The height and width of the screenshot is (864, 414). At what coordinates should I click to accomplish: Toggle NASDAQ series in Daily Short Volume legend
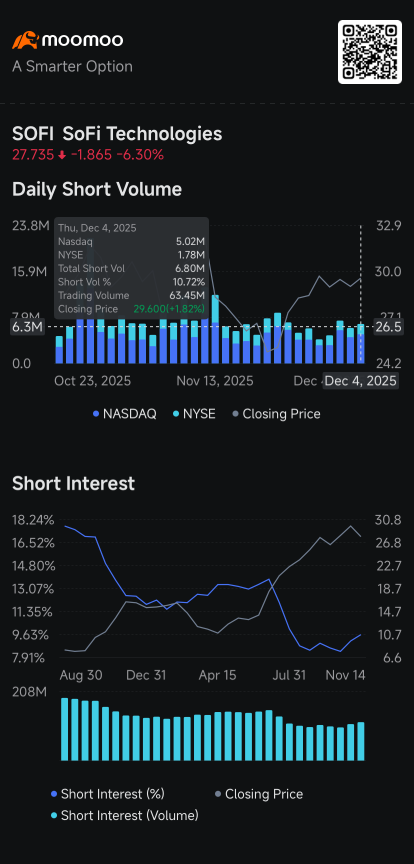click(125, 414)
